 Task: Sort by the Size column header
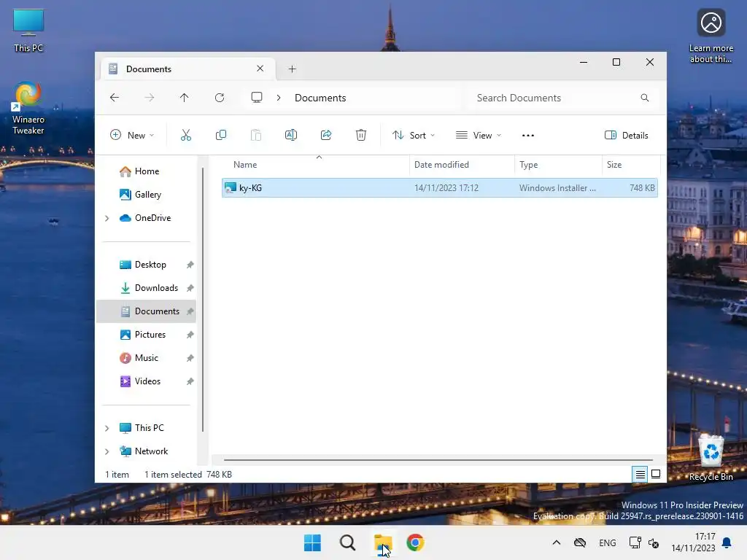coord(631,165)
